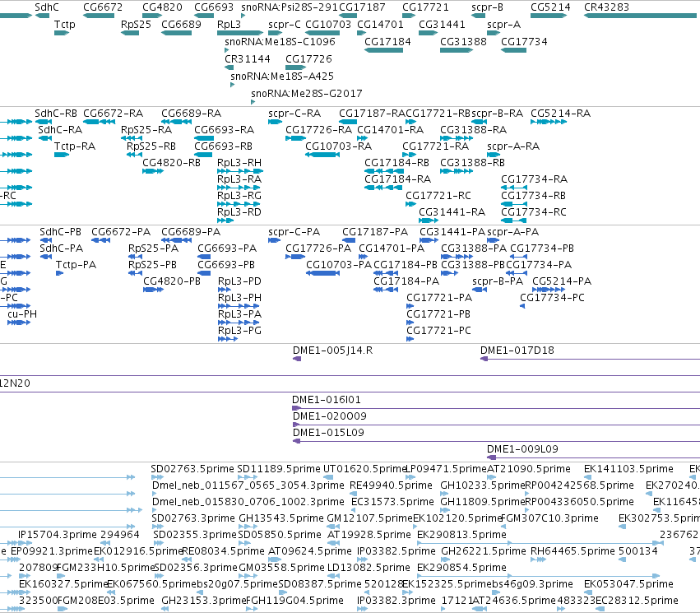This screenshot has width=700, height=613.
Task: Select the cu-PH protein label
Action: point(22,314)
